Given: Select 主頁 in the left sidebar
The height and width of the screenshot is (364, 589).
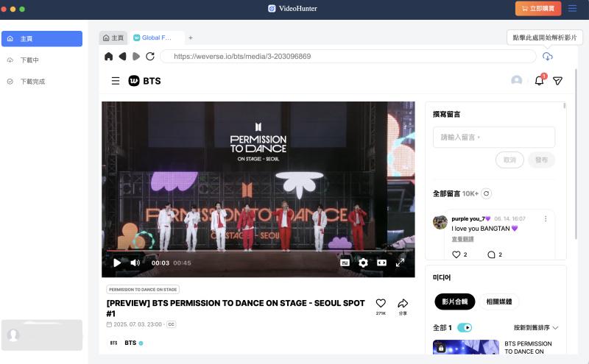Looking at the screenshot, I should click(x=42, y=39).
